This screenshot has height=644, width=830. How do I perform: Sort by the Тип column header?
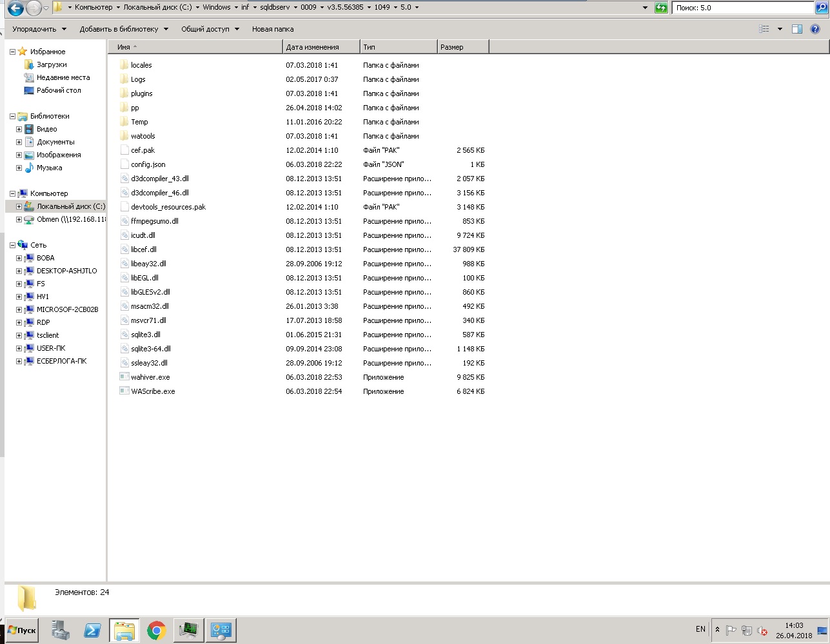pos(398,47)
